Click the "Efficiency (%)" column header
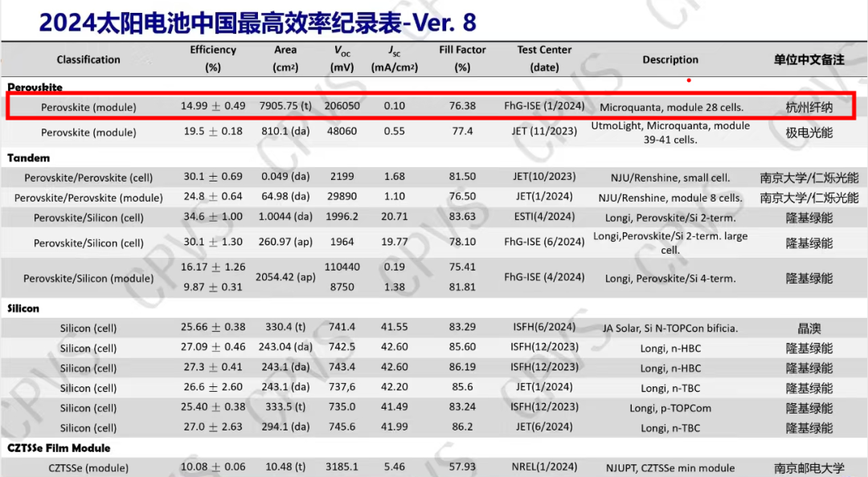This screenshot has width=868, height=477. pyautogui.click(x=213, y=58)
